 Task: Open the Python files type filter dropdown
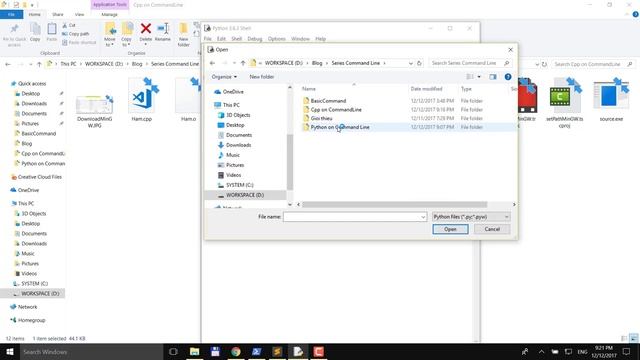point(471,217)
